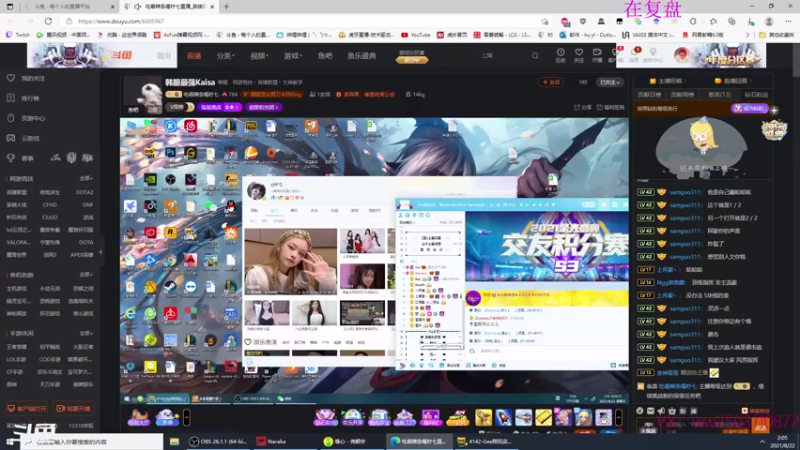Click the 分享 share icon above video
This screenshot has width=800, height=450.
(583, 107)
